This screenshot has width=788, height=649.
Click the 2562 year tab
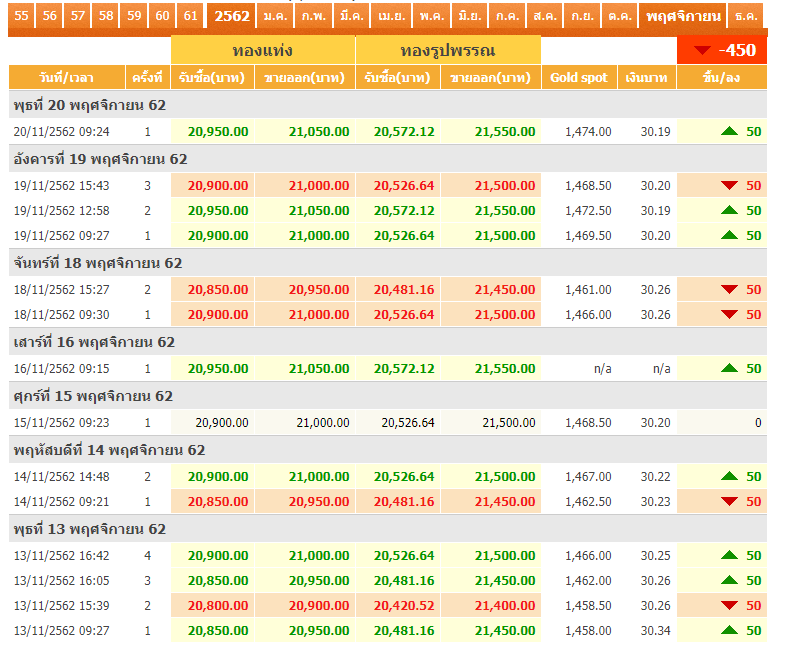click(231, 16)
